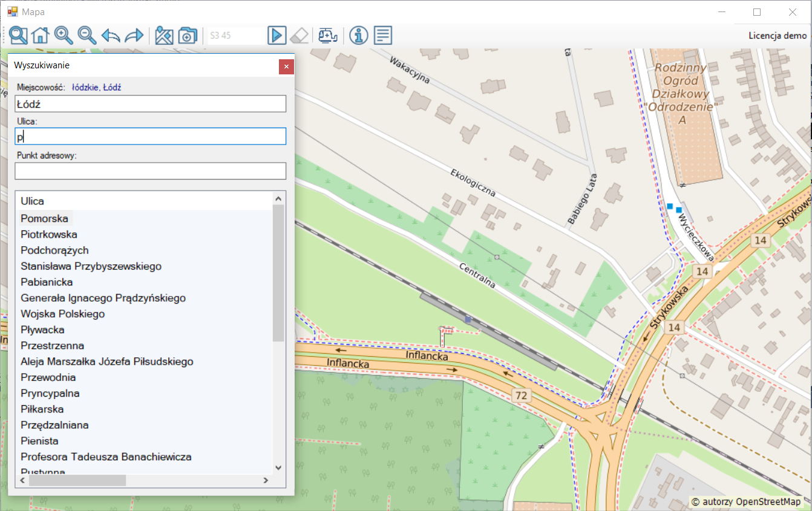Select Przestrzenna street entry
Image resolution: width=812 pixels, height=511 pixels.
52,346
